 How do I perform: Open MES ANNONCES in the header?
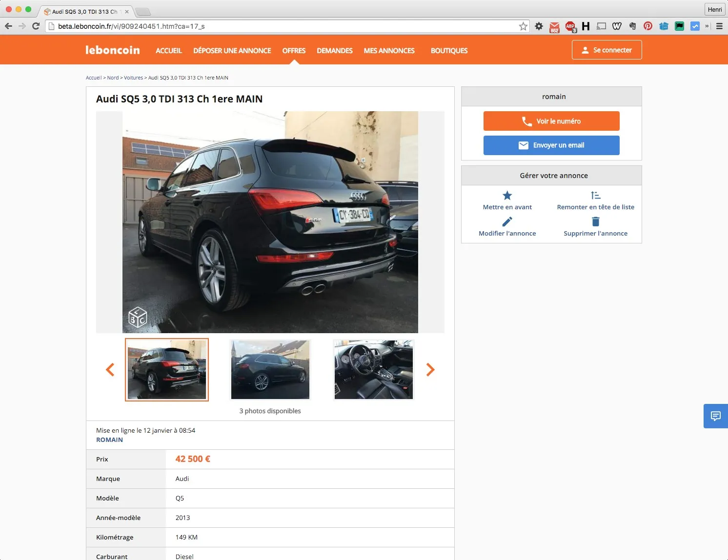(389, 51)
